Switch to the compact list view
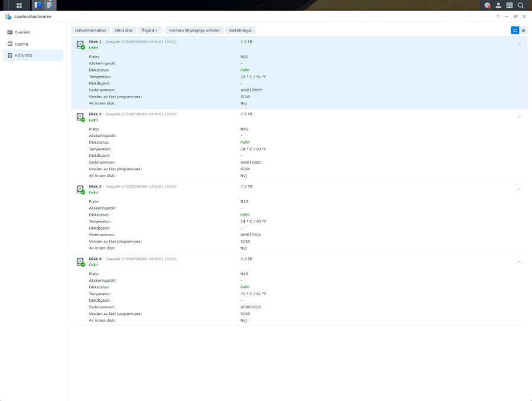 click(523, 31)
